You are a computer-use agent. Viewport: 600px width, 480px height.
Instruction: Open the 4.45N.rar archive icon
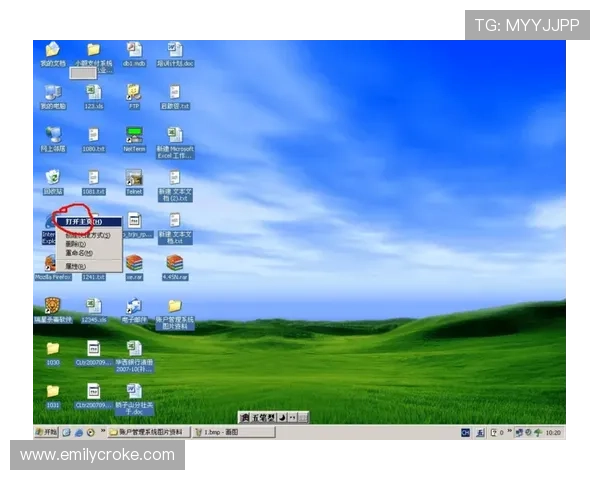175,264
